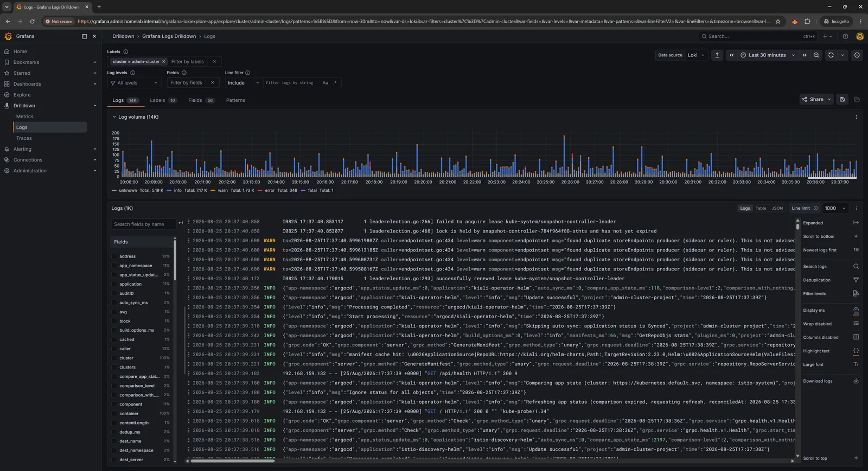Open Traces under Drilldown
Image resolution: width=868 pixels, height=471 pixels.
pos(24,138)
